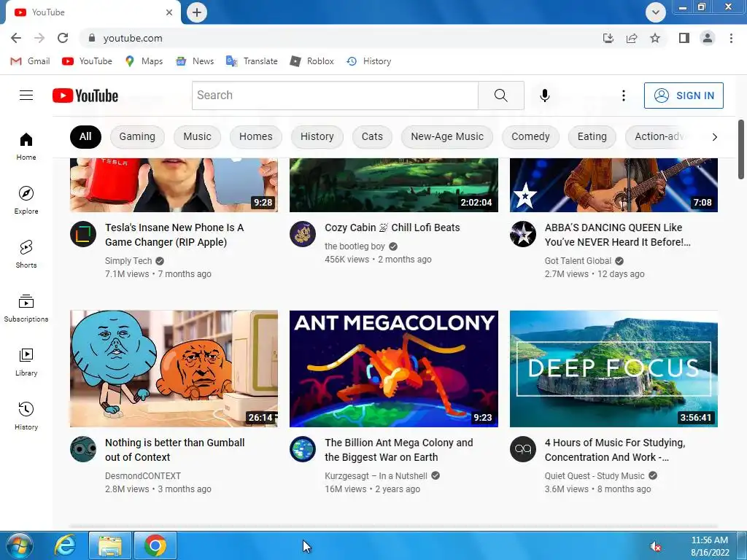Image resolution: width=747 pixels, height=560 pixels.
Task: Open the bootleg boy channel avatar
Action: tap(303, 234)
